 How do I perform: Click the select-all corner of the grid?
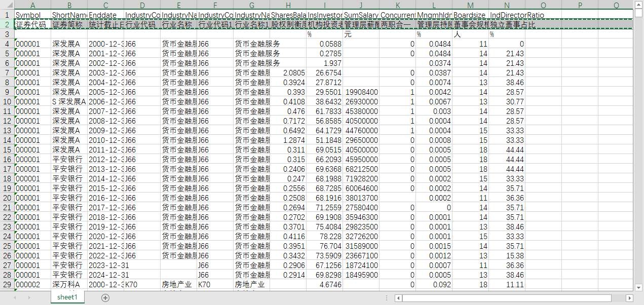point(7,5)
